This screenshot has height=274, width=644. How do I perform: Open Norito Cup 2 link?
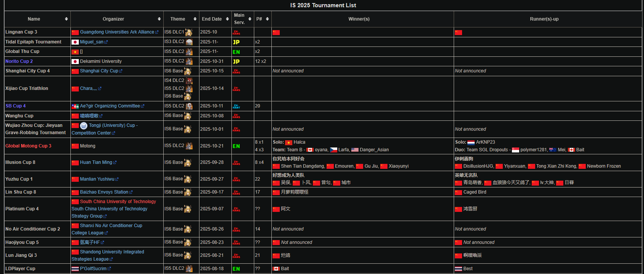click(19, 61)
